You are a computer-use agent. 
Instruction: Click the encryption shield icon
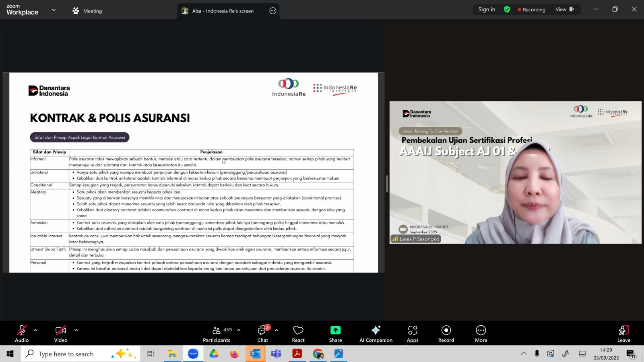pos(507,9)
